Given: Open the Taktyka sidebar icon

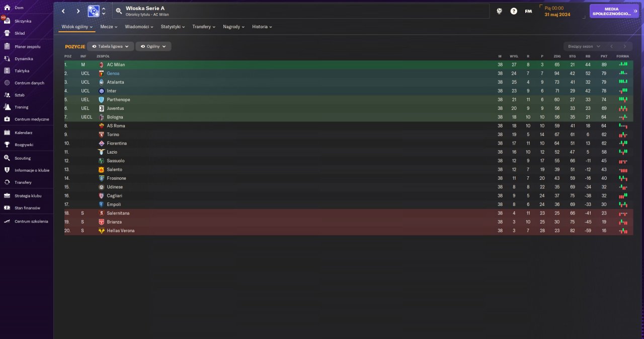Looking at the screenshot, I should coord(7,71).
